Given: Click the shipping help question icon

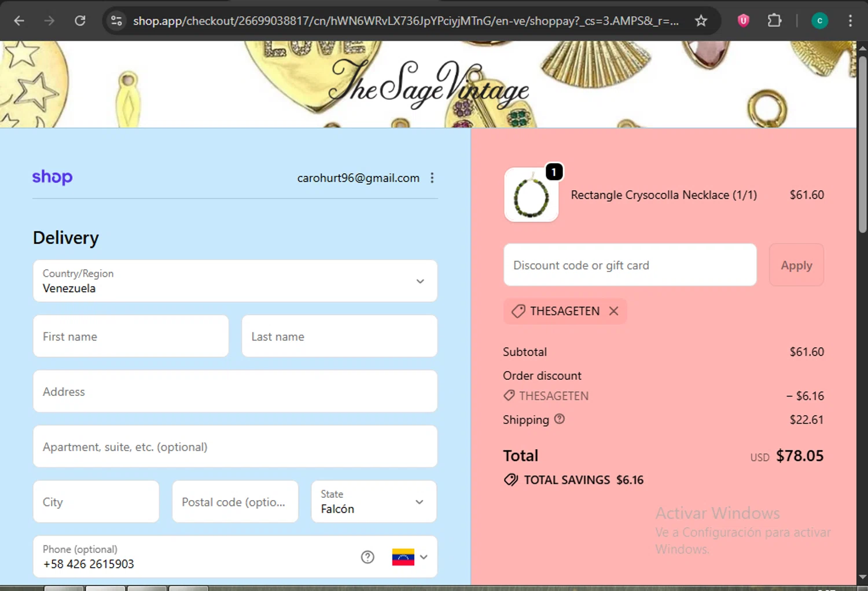Looking at the screenshot, I should 559,419.
